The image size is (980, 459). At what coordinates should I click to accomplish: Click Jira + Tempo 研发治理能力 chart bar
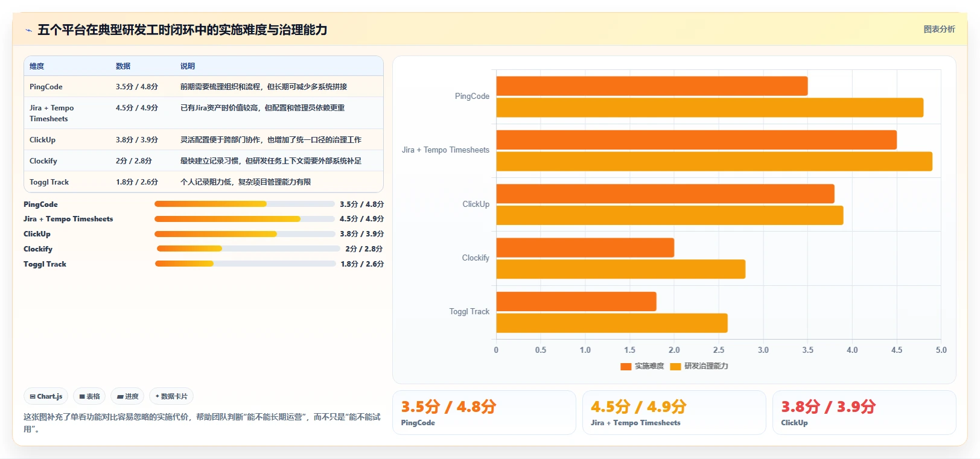(x=714, y=161)
